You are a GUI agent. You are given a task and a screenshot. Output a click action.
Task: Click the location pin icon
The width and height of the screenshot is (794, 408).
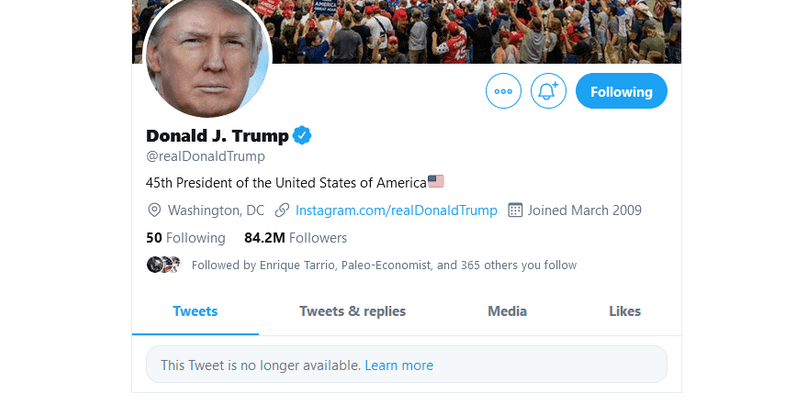point(154,210)
